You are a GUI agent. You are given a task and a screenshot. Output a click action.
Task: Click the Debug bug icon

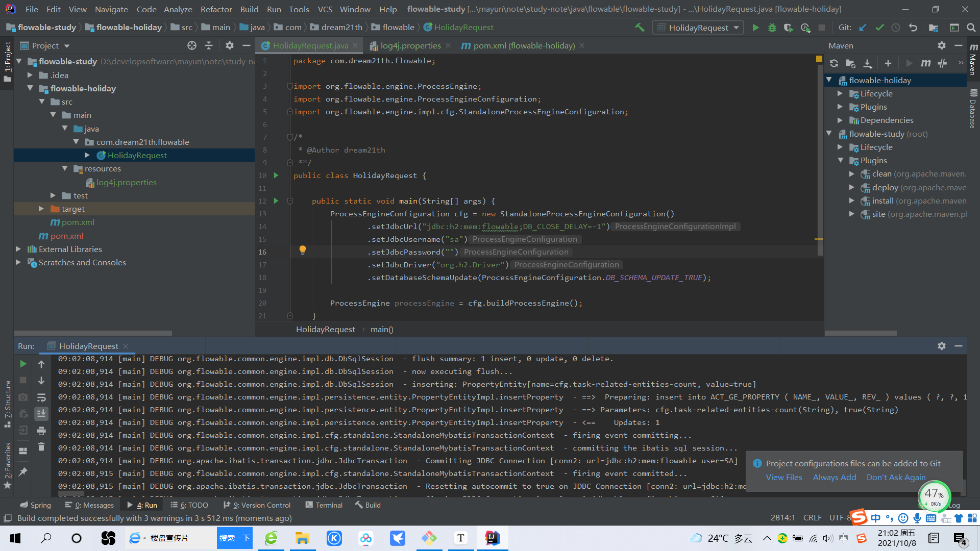pos(772,28)
